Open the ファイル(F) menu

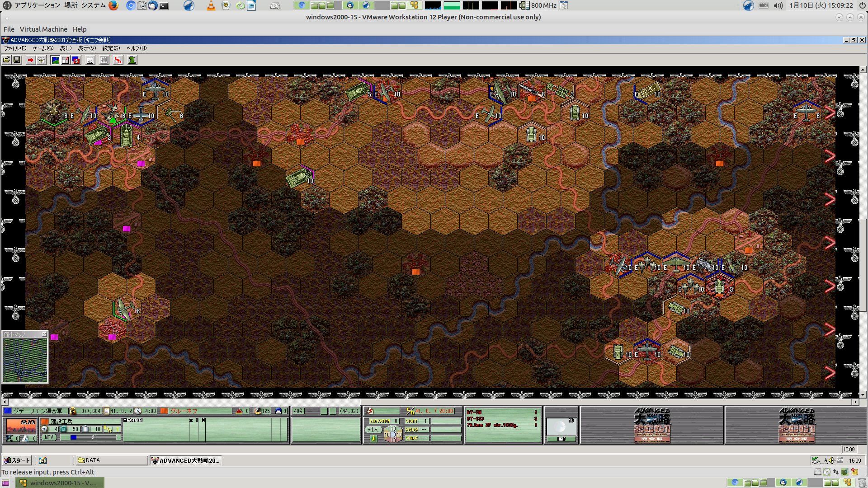(x=15, y=48)
